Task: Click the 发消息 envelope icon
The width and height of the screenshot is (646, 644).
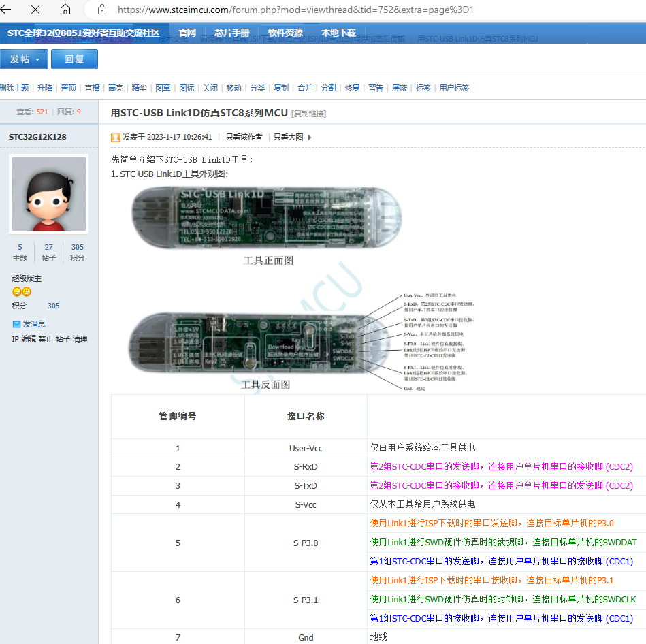Action: pos(16,324)
